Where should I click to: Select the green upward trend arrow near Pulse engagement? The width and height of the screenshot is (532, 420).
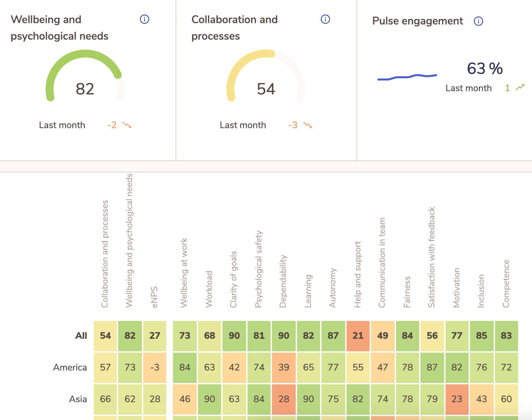click(x=520, y=87)
